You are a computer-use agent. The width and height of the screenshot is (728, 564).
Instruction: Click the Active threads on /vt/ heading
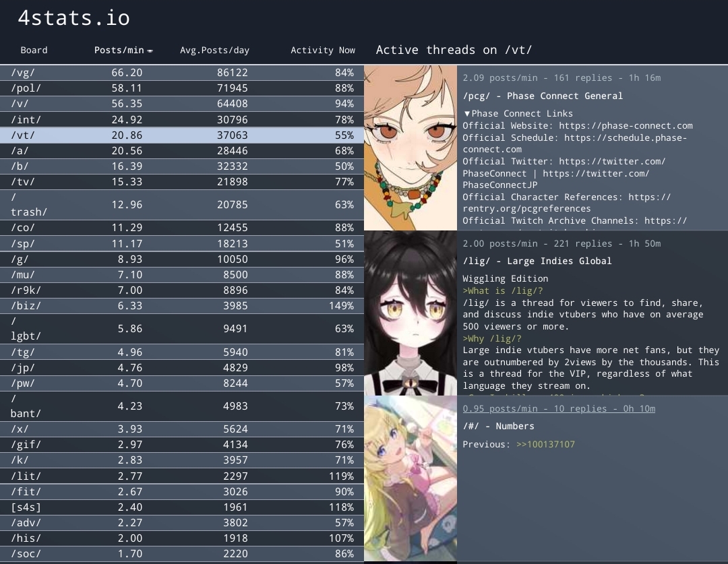tap(454, 50)
